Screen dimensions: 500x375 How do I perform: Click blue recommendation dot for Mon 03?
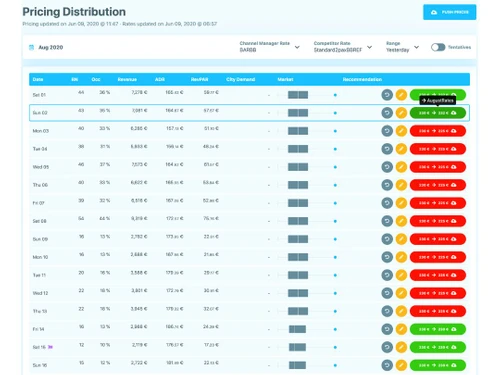335,131
